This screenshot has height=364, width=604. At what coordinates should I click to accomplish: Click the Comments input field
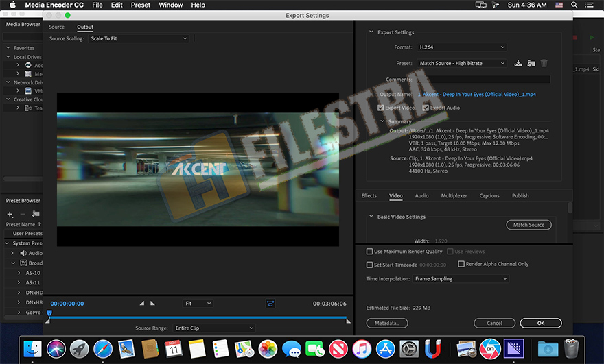(x=483, y=80)
